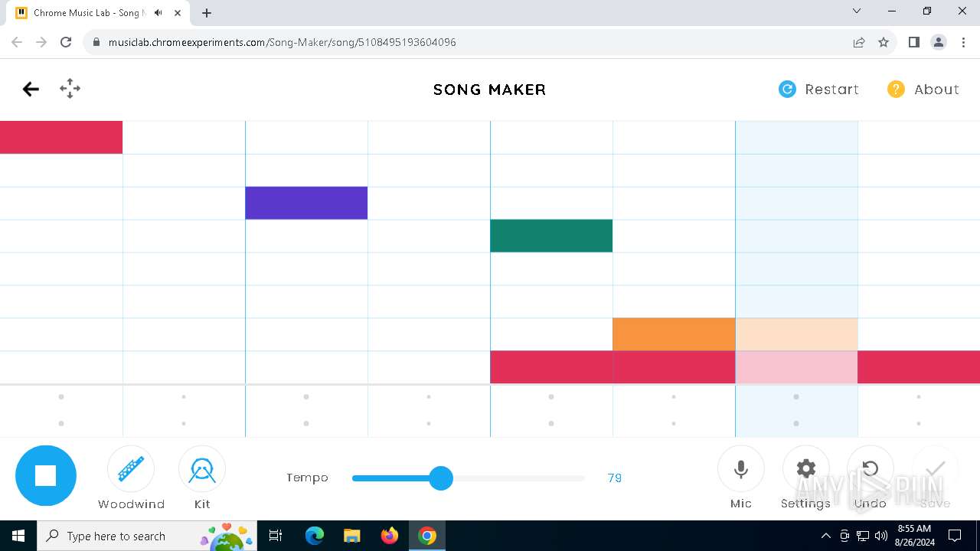Change the Kit percussion instrument
The image size is (980, 551).
[x=202, y=469]
